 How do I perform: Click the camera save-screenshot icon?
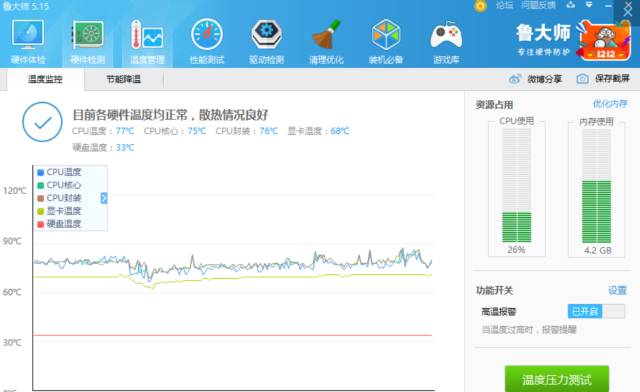click(x=582, y=79)
